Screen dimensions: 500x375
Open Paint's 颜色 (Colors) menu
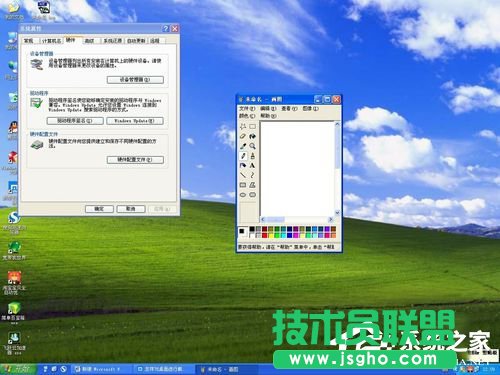(247, 116)
